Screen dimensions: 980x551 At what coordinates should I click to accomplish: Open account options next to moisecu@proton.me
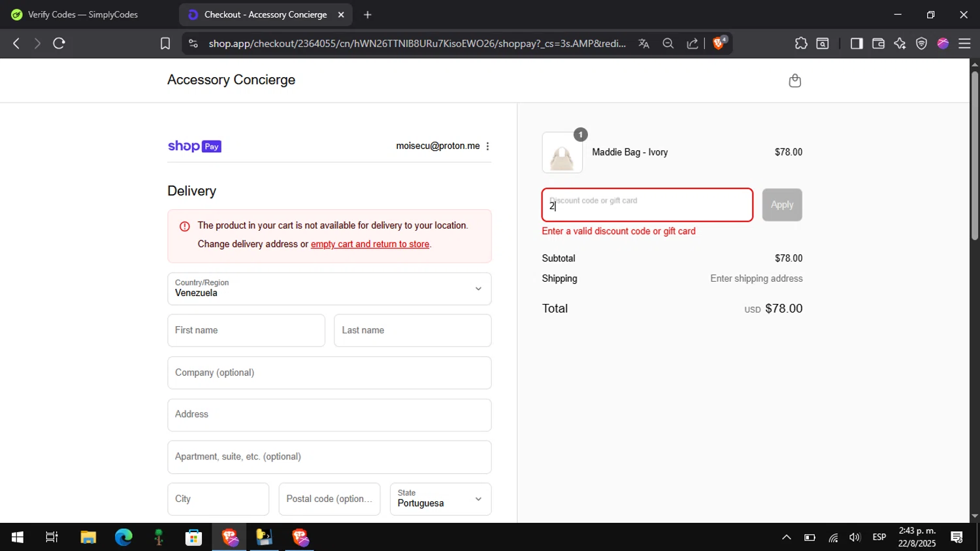click(x=487, y=146)
